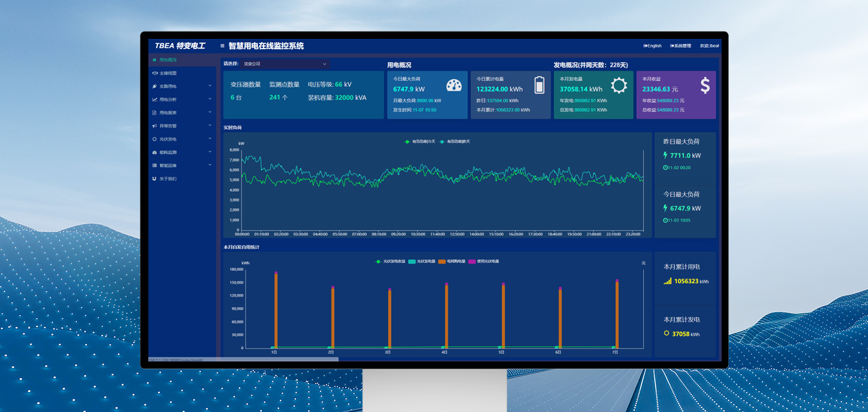
Task: Click the sun icon in 本月发电量 card
Action: pos(619,86)
